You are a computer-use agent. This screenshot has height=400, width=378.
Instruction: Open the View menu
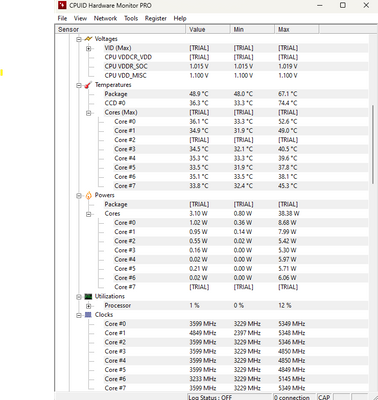(x=80, y=18)
